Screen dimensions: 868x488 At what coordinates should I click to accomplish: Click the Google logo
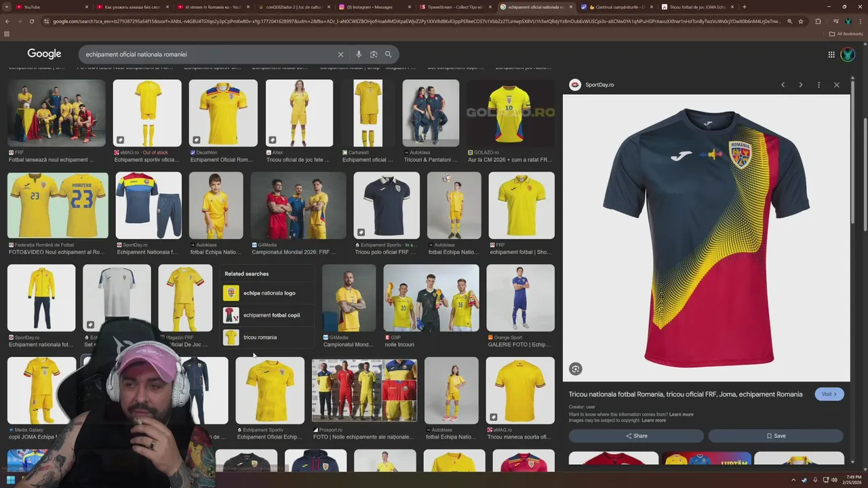44,54
